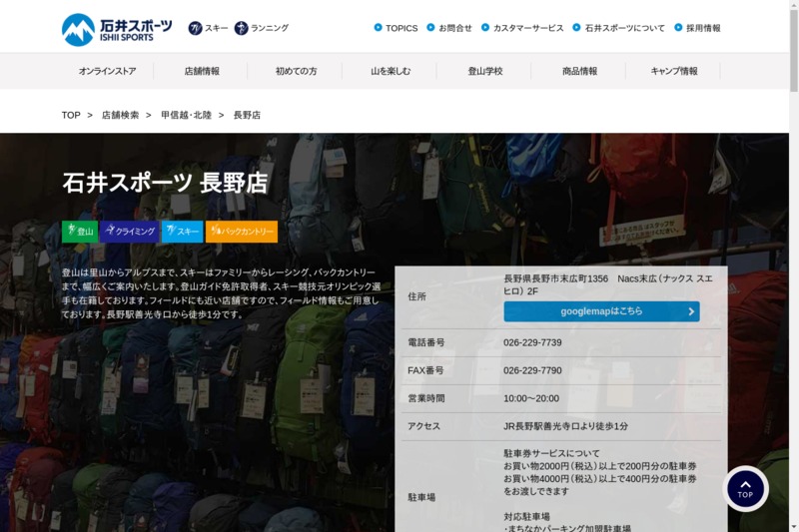Click the 電話番号 row label

tap(426, 342)
